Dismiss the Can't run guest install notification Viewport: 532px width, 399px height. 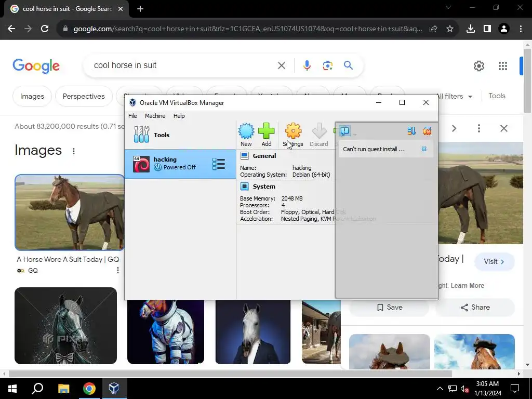(424, 149)
